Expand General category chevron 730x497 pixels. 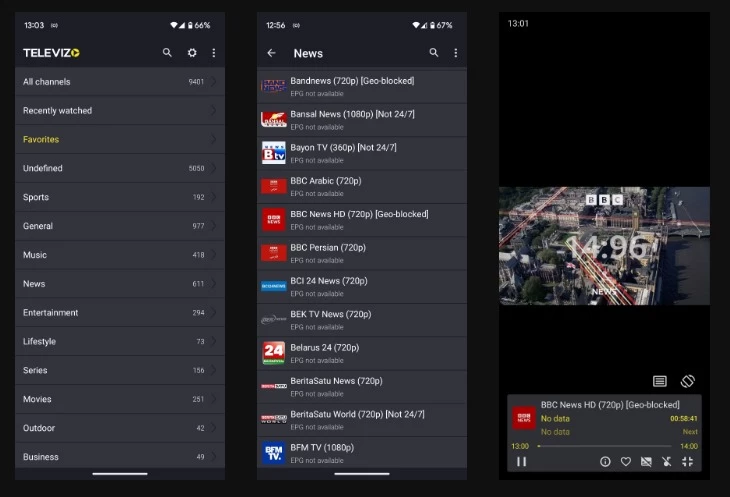pos(214,226)
